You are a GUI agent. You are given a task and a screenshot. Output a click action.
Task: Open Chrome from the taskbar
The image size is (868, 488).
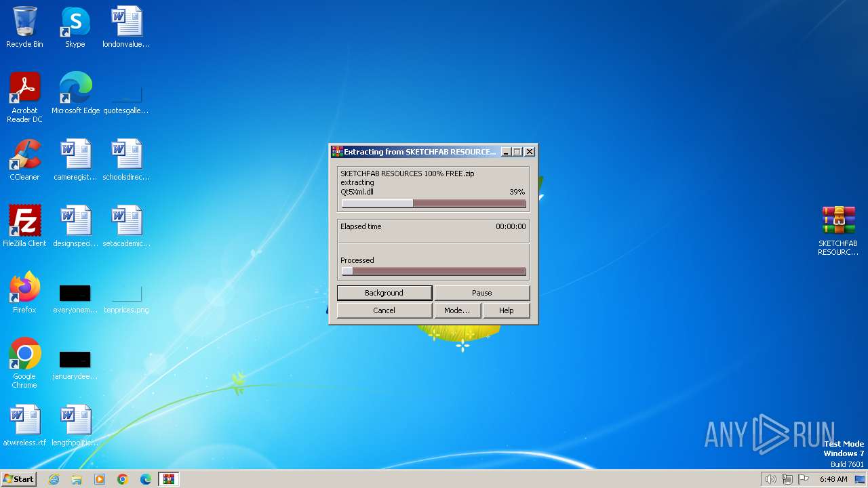[123, 479]
